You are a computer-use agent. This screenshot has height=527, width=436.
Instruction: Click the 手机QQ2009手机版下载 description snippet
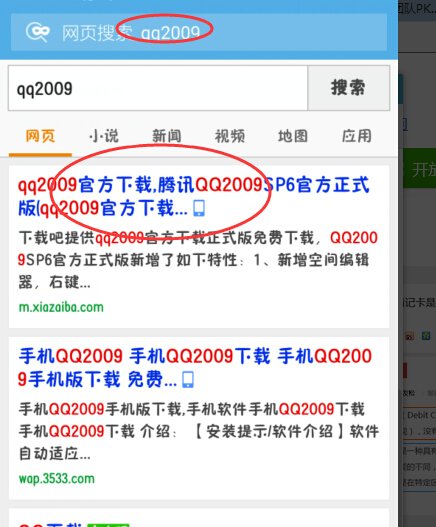tap(199, 431)
